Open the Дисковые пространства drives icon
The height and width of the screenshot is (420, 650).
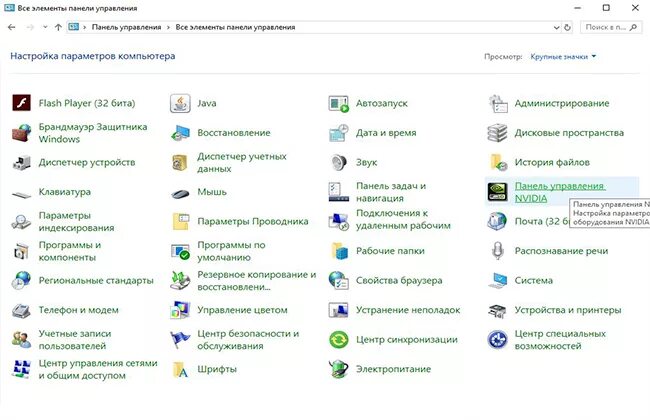coord(497,133)
